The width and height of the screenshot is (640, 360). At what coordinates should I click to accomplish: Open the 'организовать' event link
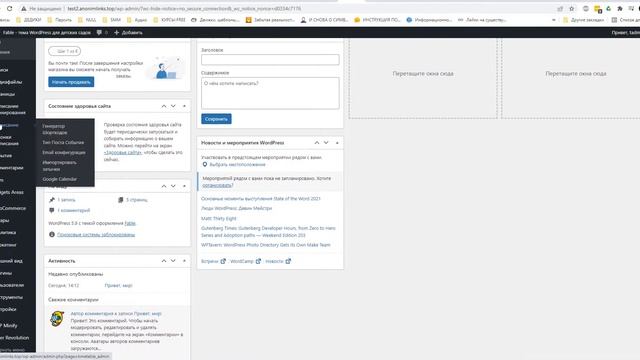(217, 185)
